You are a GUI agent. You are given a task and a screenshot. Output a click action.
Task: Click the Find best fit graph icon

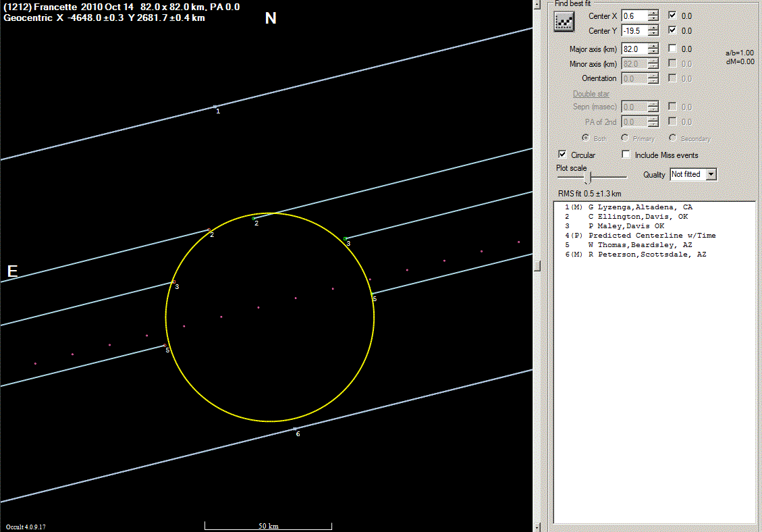563,22
